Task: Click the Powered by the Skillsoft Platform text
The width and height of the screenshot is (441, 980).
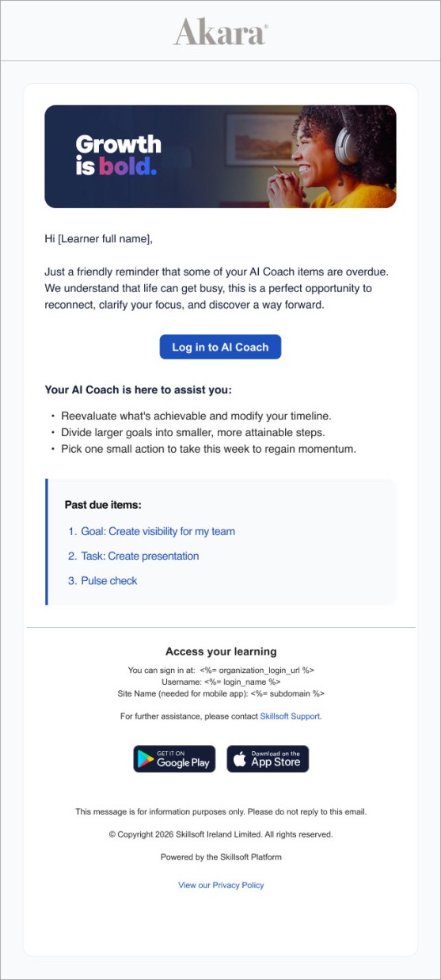Action: click(x=221, y=857)
